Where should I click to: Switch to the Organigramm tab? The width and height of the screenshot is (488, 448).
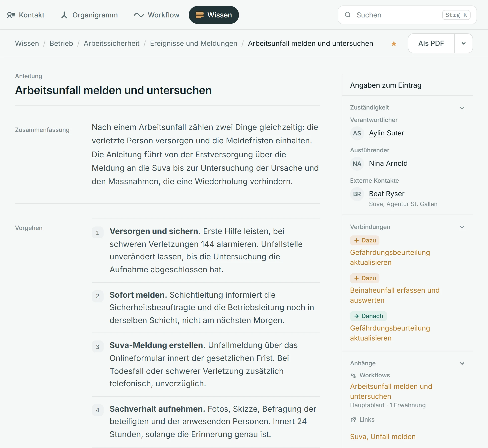coord(89,15)
